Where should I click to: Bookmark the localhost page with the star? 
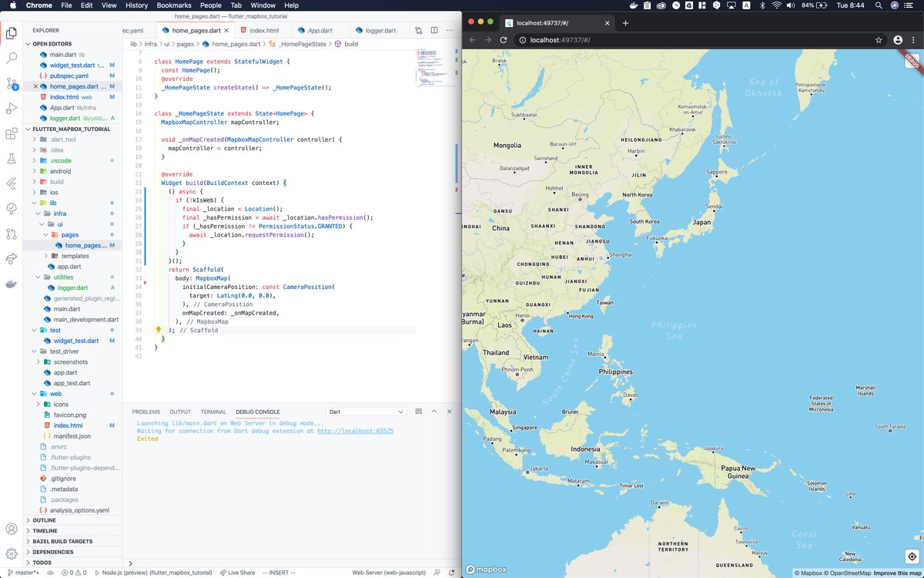pyautogui.click(x=879, y=39)
